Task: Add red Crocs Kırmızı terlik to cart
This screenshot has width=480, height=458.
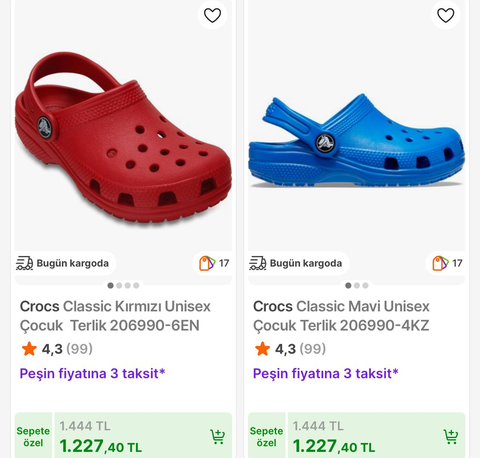Action: 218,437
